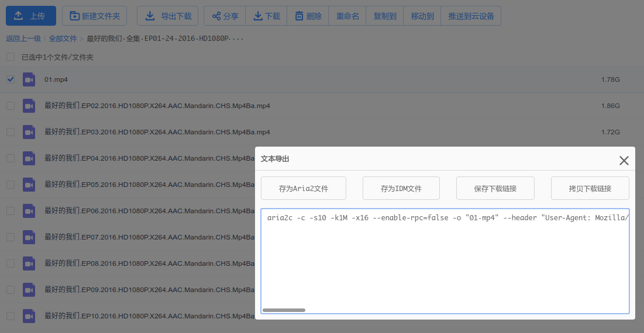Click the video icon of EP05 file

pos(29,185)
